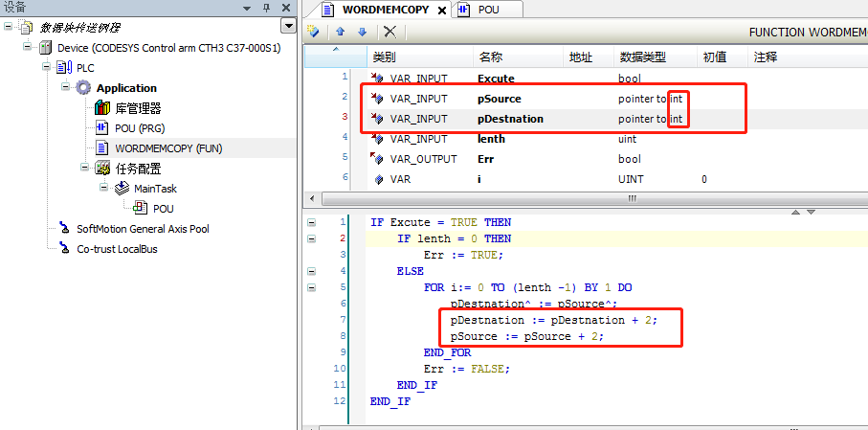Open the devices panel dropdown arrow

pyautogui.click(x=247, y=9)
